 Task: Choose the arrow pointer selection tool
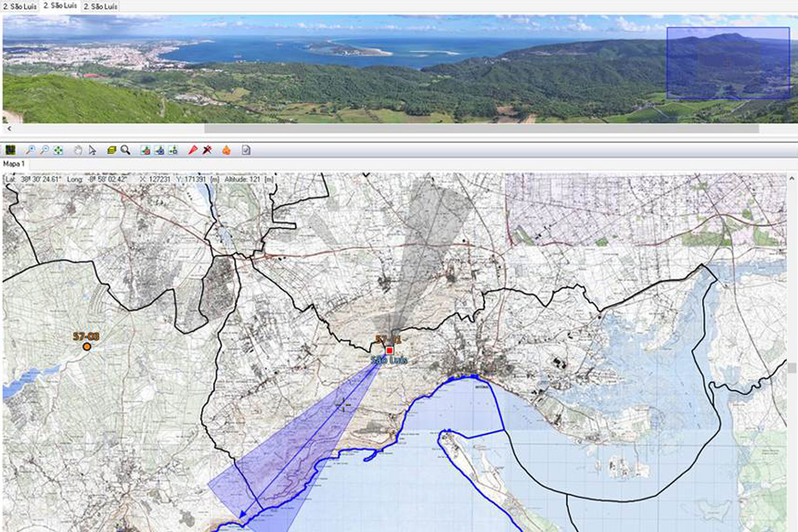[93, 150]
